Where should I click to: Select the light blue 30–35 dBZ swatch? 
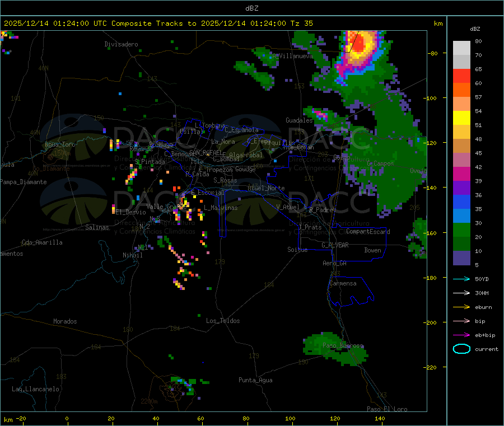(461, 216)
